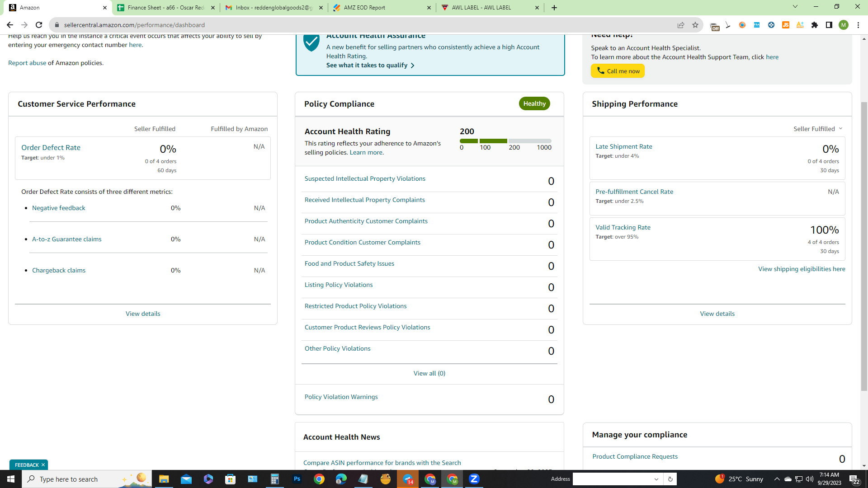
Task: Open the Mail app from taskbar
Action: point(186,479)
